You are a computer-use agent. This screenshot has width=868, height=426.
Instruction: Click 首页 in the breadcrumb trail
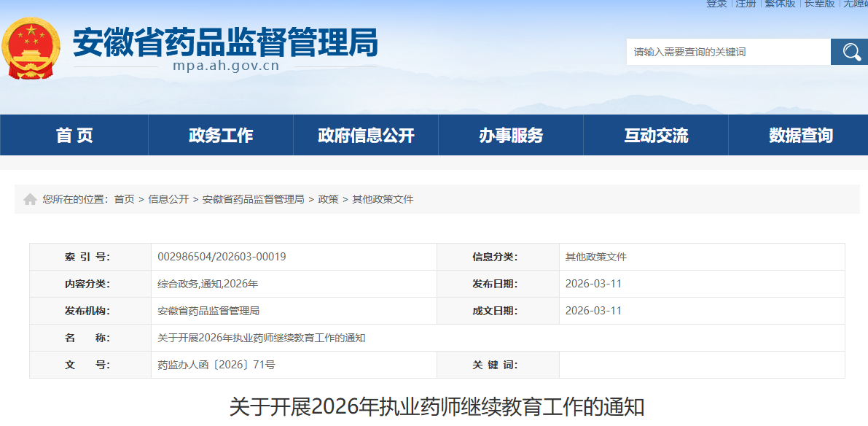pos(124,199)
